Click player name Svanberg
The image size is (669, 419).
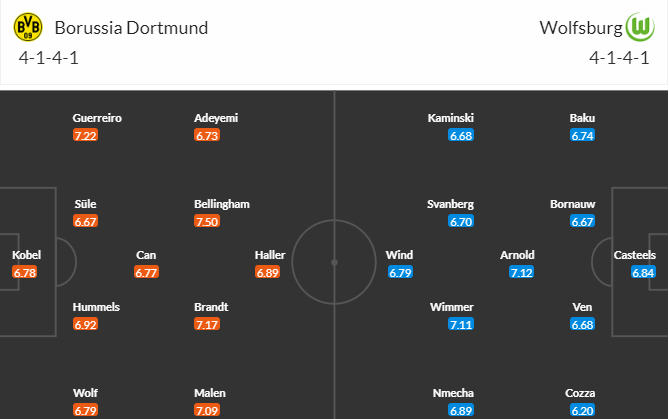450,204
